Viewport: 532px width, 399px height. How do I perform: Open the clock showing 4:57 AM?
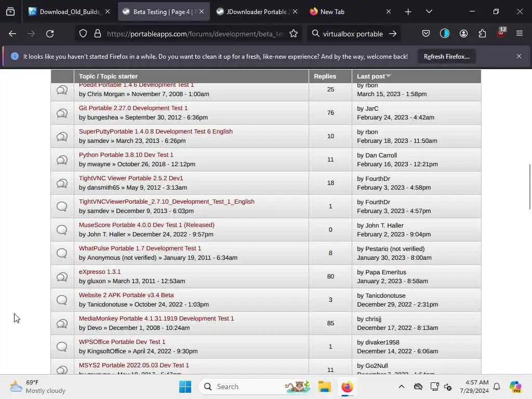474,387
